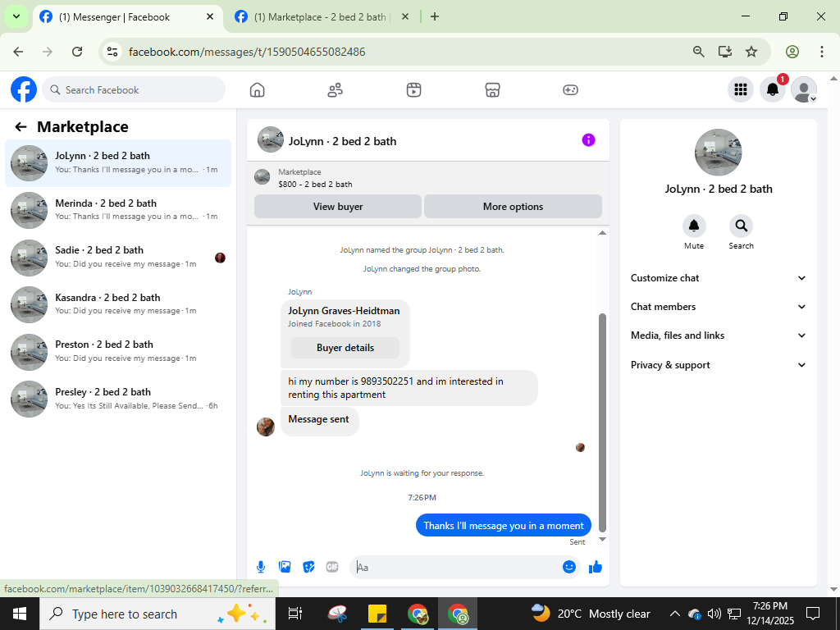Open the account profile avatar menu
Viewport: 840px width, 630px height.
pos(804,89)
